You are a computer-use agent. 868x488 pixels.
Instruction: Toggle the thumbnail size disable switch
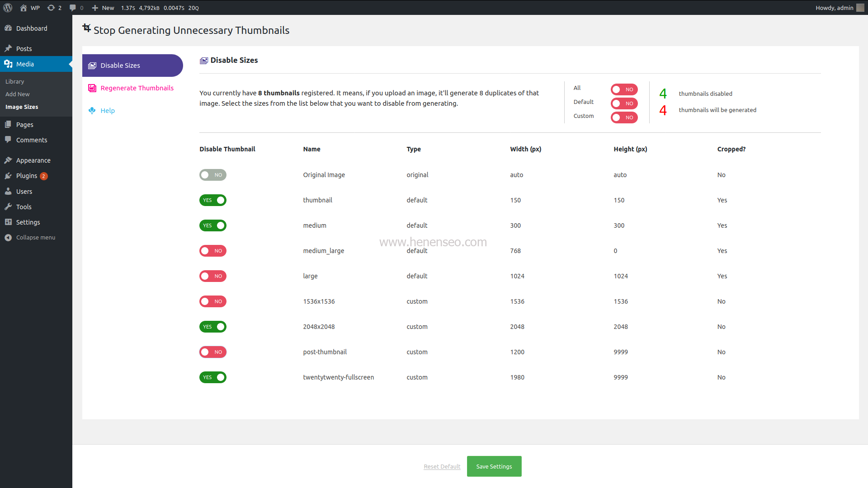[x=213, y=200]
